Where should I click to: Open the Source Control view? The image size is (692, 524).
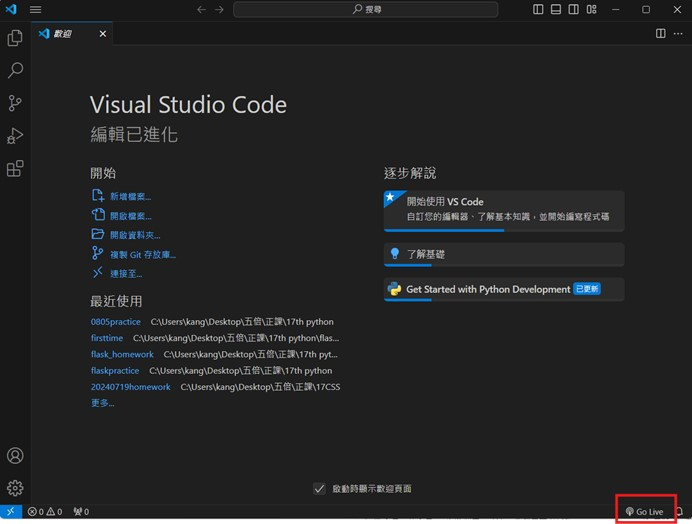pyautogui.click(x=15, y=103)
